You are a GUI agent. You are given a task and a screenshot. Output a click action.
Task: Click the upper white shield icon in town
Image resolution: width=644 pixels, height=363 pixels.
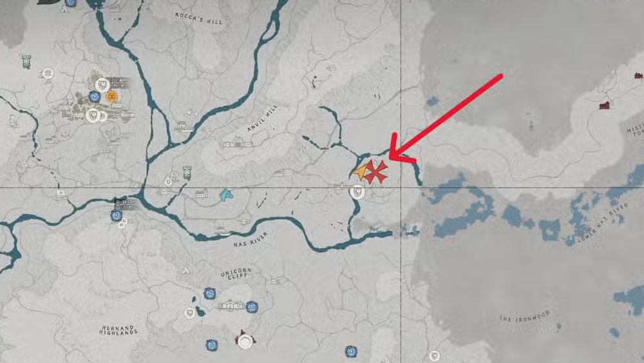pos(102,85)
